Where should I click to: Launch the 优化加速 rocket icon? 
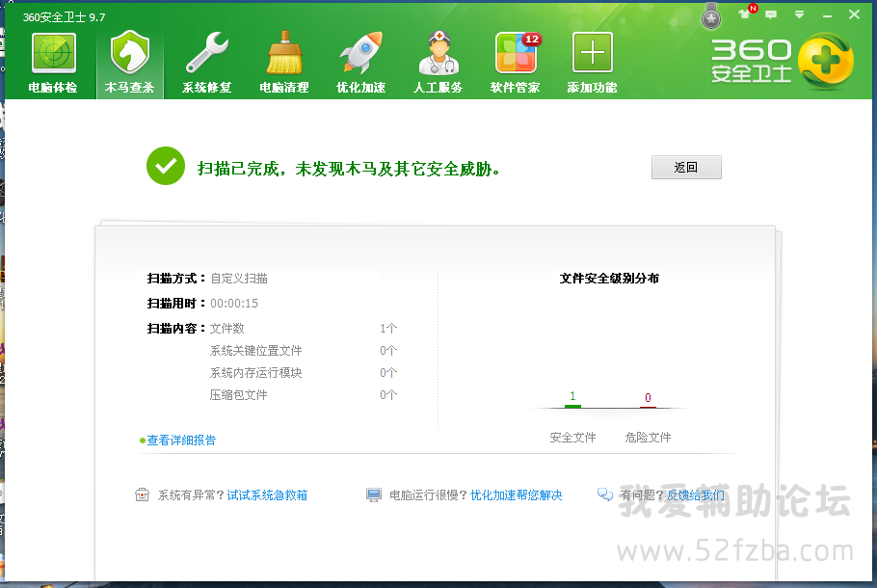tap(360, 62)
